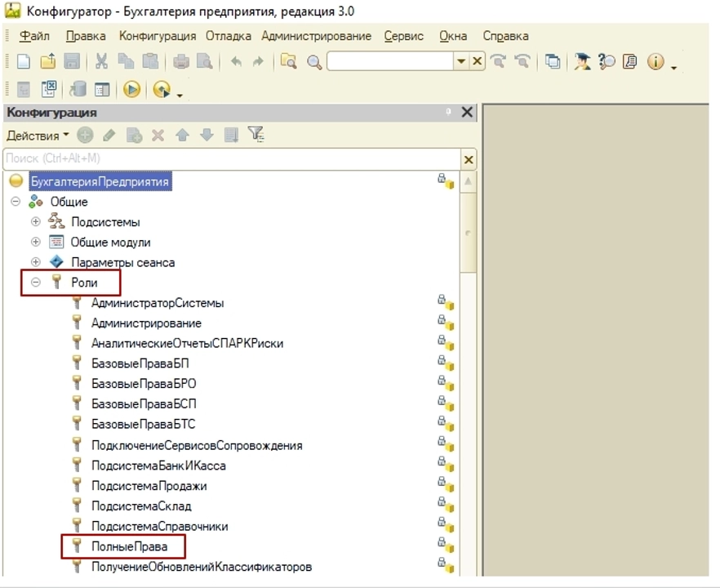This screenshot has width=720, height=588.
Task: Click the Undo arrow icon
Action: point(236,61)
